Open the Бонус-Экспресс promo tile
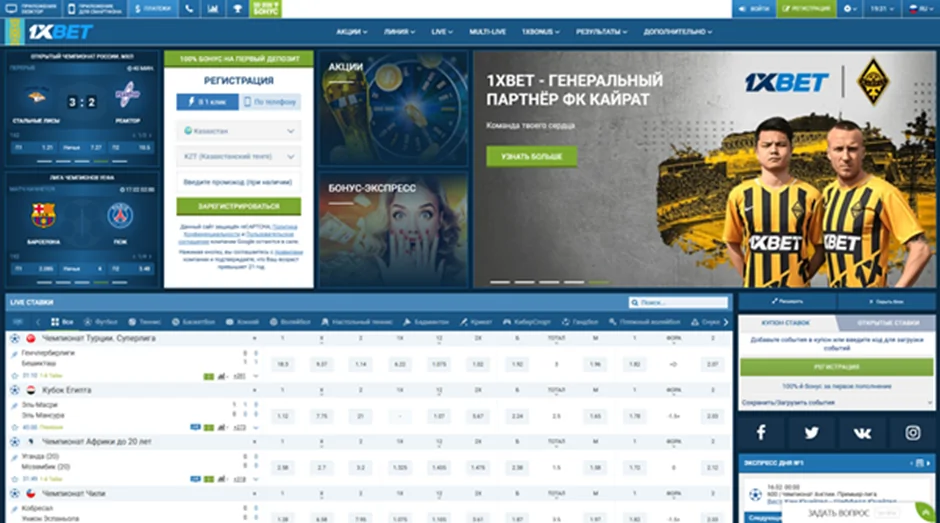The width and height of the screenshot is (940, 523). [x=393, y=230]
